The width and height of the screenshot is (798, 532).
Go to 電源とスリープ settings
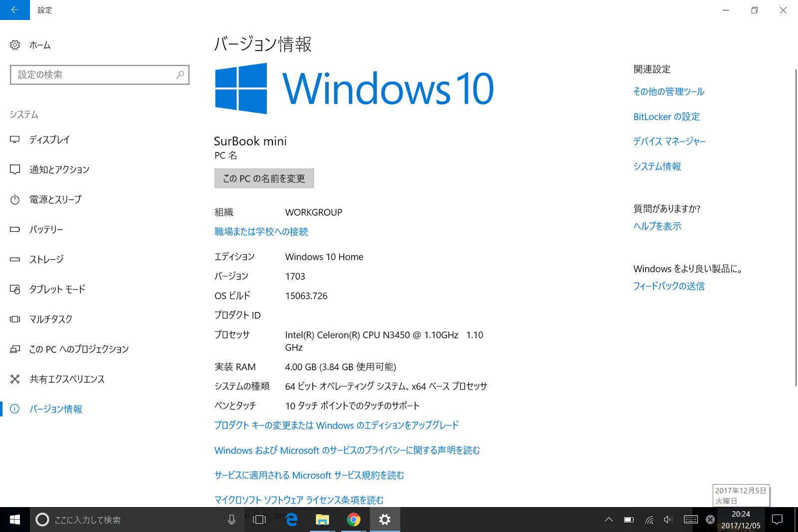pos(55,199)
